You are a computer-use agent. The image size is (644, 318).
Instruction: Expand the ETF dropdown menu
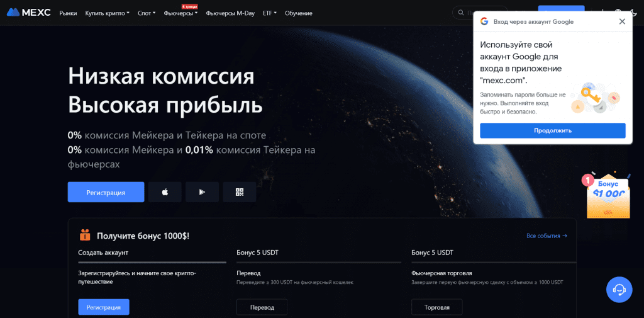point(270,13)
